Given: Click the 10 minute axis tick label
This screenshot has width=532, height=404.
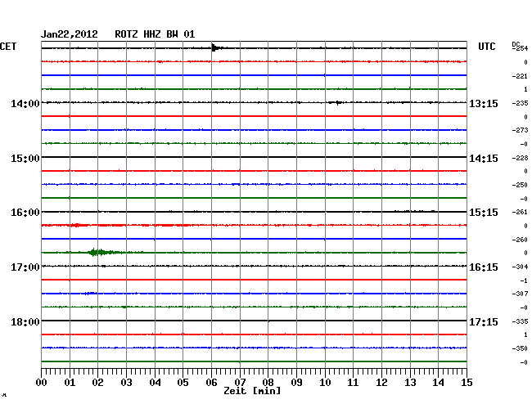Looking at the screenshot, I should point(325,383).
